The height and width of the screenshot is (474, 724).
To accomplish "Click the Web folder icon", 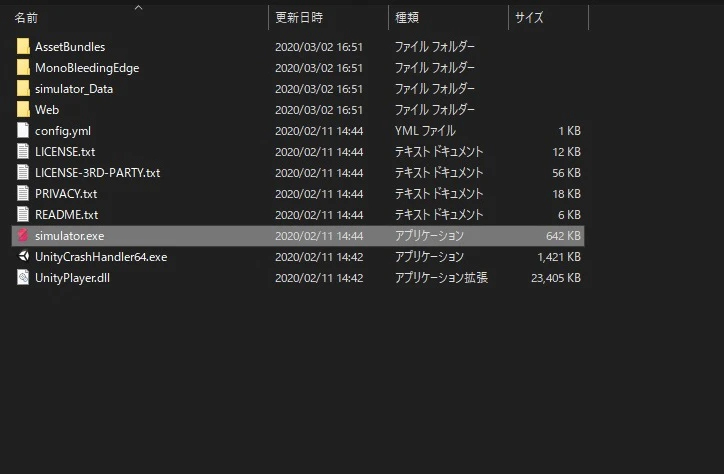I will coord(23,110).
